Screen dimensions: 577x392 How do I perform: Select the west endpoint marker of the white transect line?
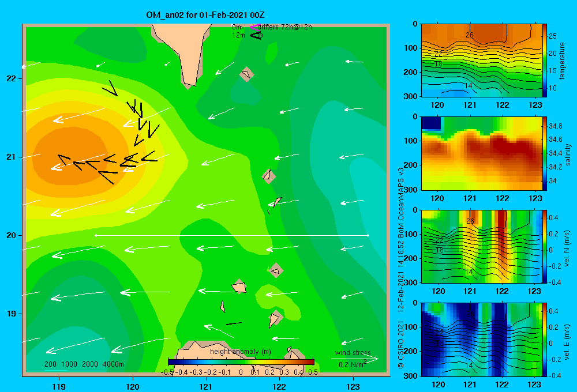click(96, 235)
